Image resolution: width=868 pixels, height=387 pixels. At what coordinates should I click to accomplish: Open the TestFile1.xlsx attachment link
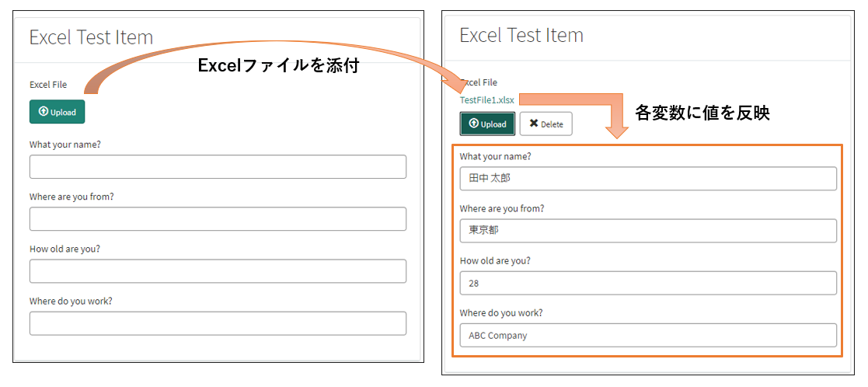point(487,100)
